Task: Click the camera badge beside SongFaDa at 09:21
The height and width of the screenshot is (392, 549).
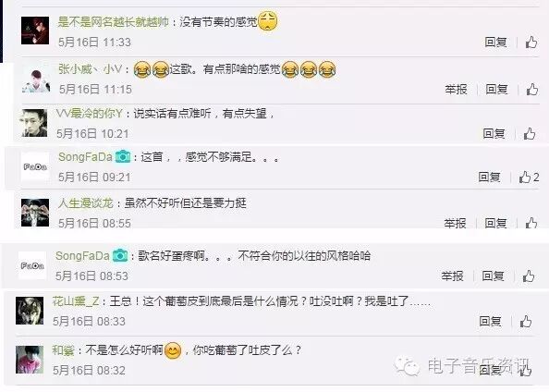Action: pyautogui.click(x=123, y=156)
